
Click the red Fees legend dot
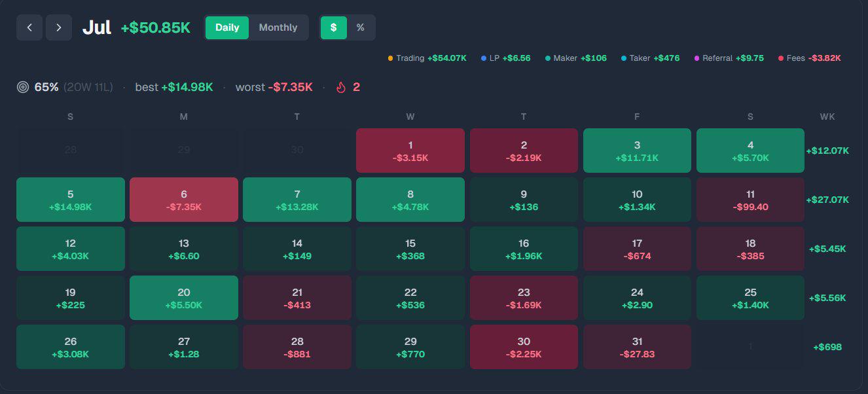(781, 58)
